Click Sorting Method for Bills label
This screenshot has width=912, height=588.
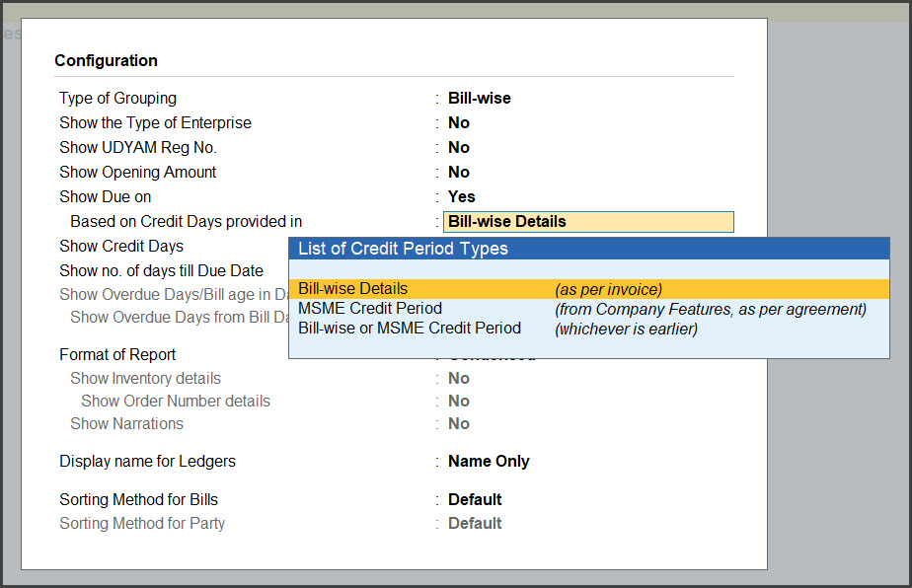pos(138,499)
